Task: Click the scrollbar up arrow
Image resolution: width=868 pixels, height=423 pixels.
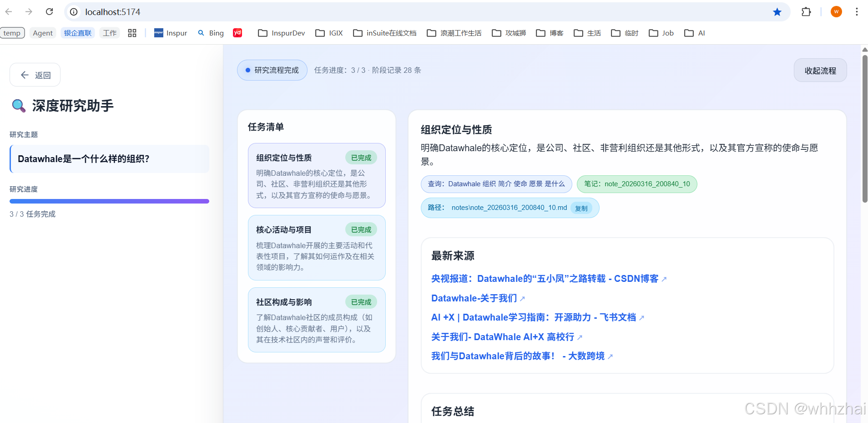Action: click(865, 49)
